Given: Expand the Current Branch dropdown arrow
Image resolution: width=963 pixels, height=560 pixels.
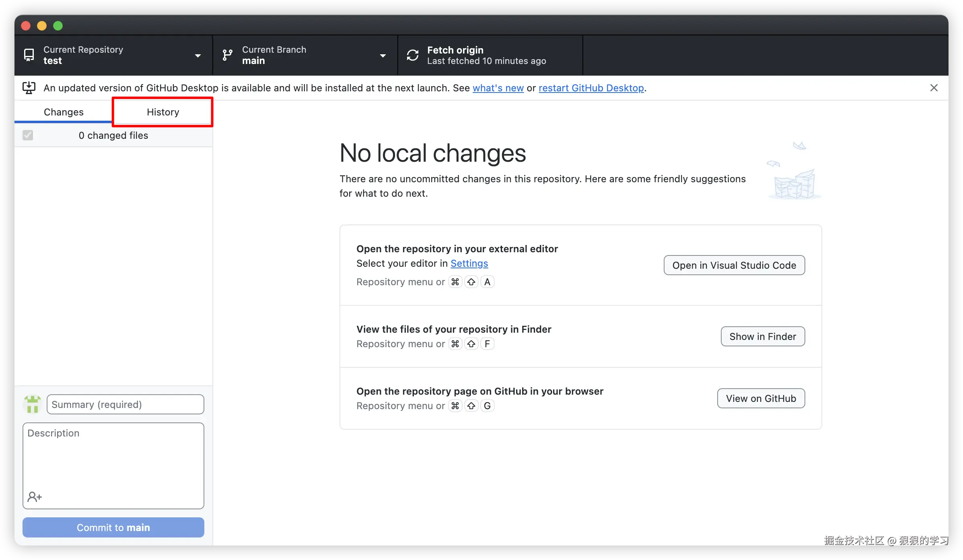Looking at the screenshot, I should click(383, 56).
